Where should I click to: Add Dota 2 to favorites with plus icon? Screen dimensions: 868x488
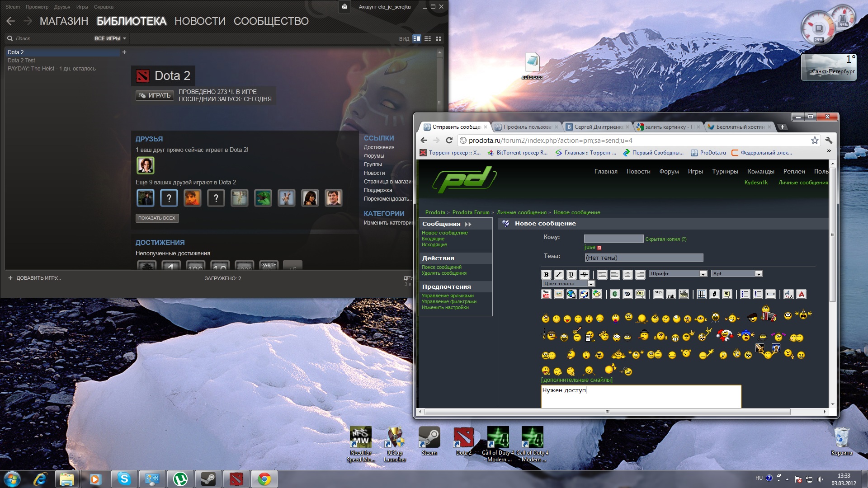click(124, 52)
